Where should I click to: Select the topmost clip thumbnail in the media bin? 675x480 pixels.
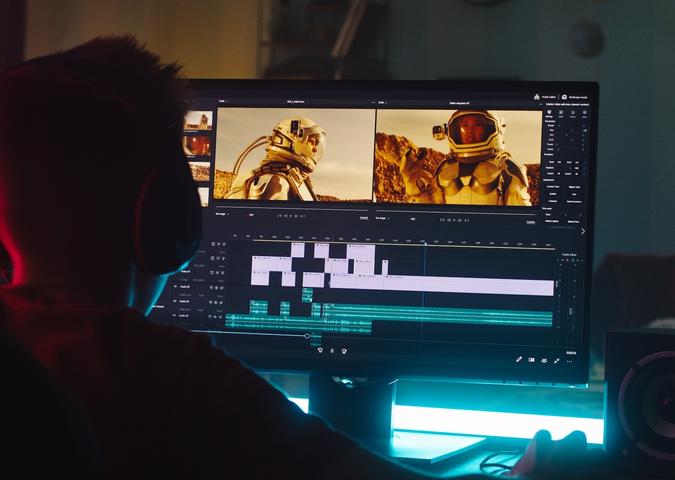(198, 120)
